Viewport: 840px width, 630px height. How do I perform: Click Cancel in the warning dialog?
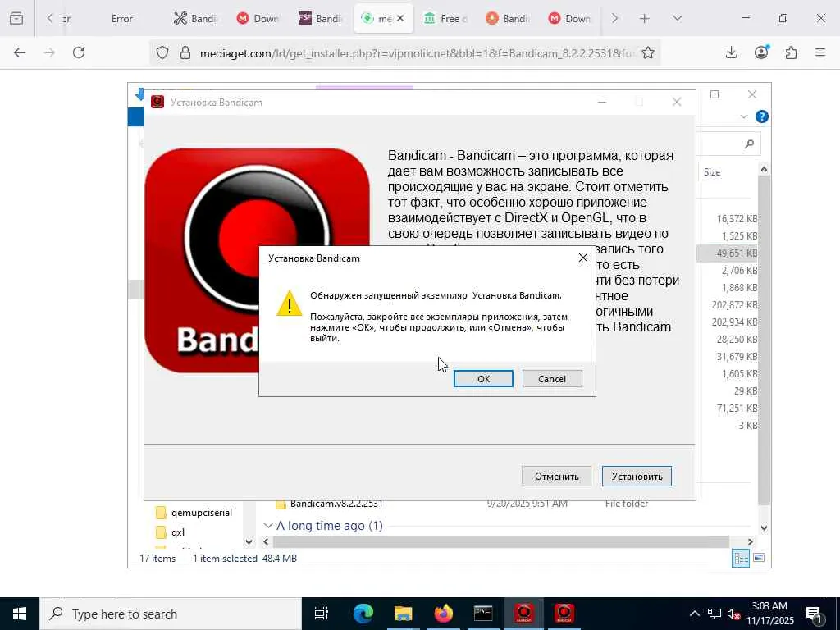[x=552, y=379]
